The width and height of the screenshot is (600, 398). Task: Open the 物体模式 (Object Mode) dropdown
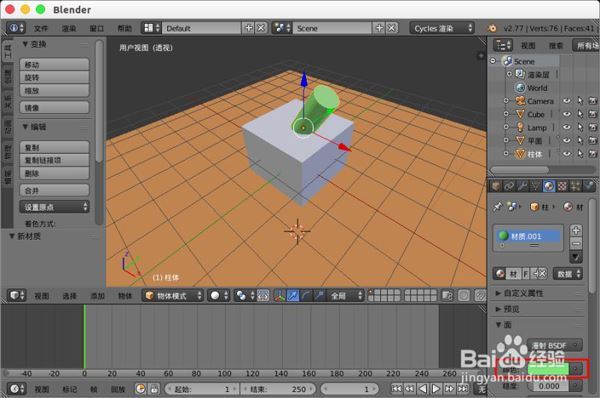tap(173, 295)
